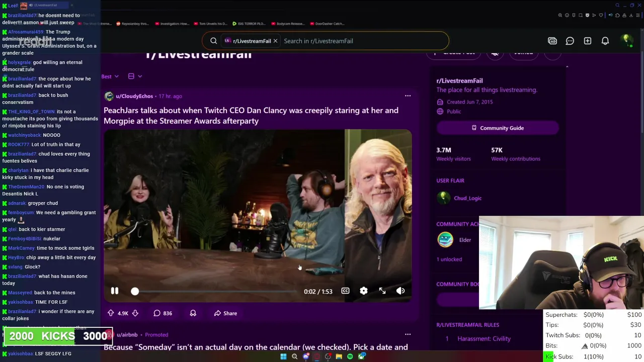Screen dimensions: 644x362
Task: Open the promoted airbnb post options menu
Action: [408, 334]
